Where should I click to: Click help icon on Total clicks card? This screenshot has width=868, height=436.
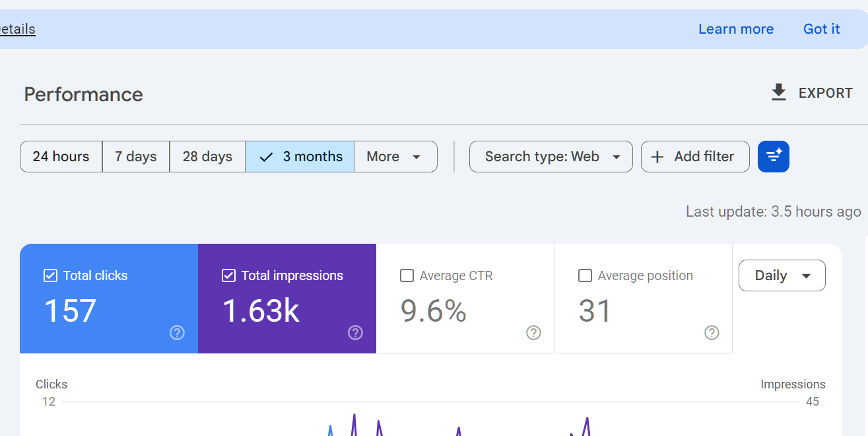(177, 333)
